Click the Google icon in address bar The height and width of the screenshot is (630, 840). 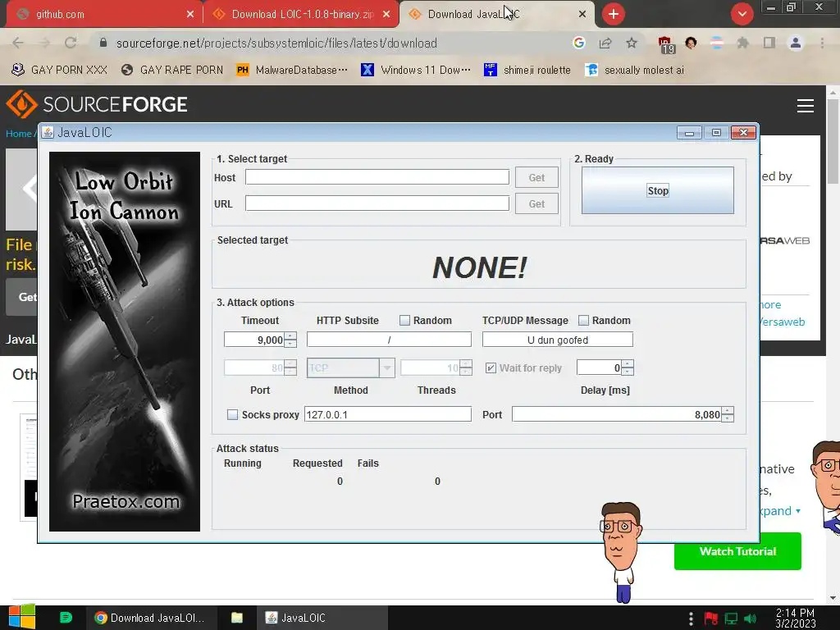click(x=578, y=43)
